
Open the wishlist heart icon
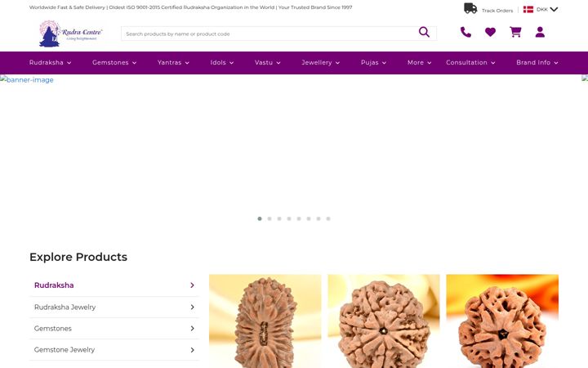click(x=490, y=32)
